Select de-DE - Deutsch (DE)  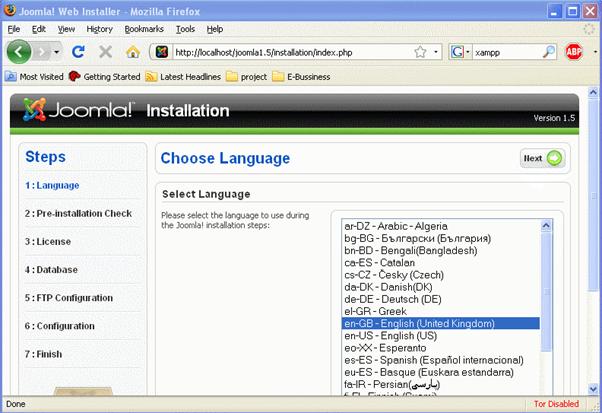(x=441, y=299)
